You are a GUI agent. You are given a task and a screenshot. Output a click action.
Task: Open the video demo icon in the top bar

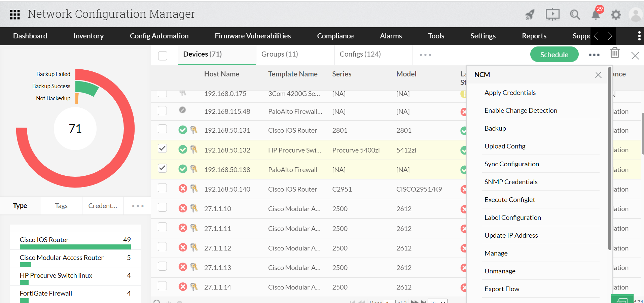click(552, 14)
